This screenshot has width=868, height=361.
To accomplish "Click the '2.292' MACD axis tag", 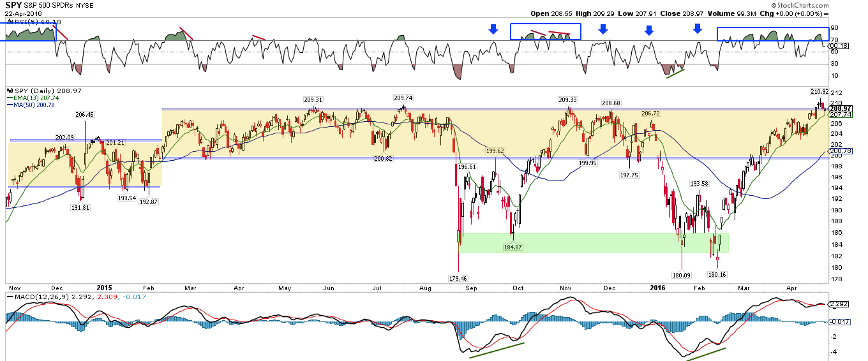I will click(839, 304).
